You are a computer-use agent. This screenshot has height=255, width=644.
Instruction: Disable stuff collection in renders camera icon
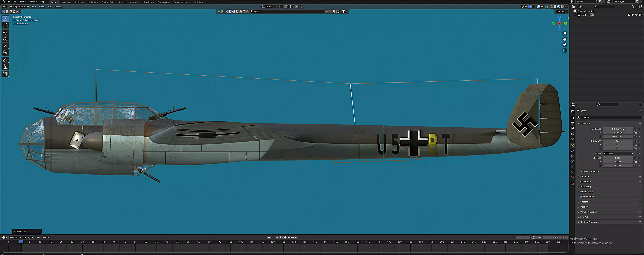click(640, 15)
